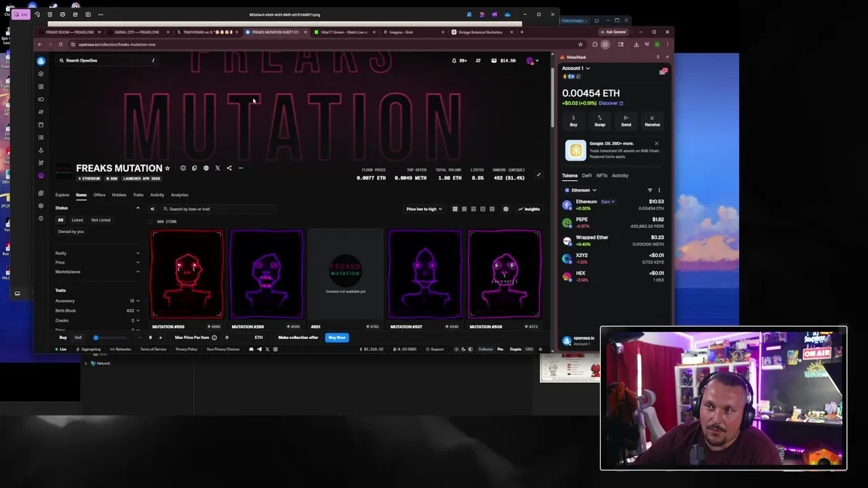
Task: Open the Privacy Policy footer link
Action: [186, 349]
